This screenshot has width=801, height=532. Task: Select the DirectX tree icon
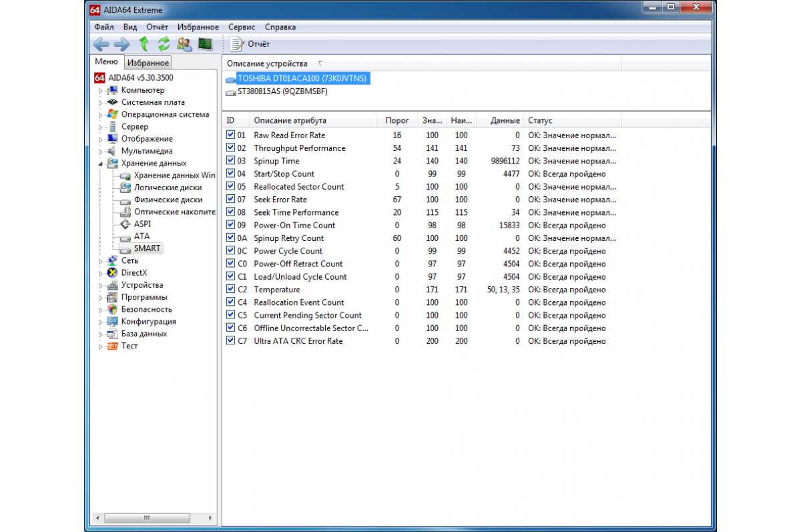tap(113, 272)
